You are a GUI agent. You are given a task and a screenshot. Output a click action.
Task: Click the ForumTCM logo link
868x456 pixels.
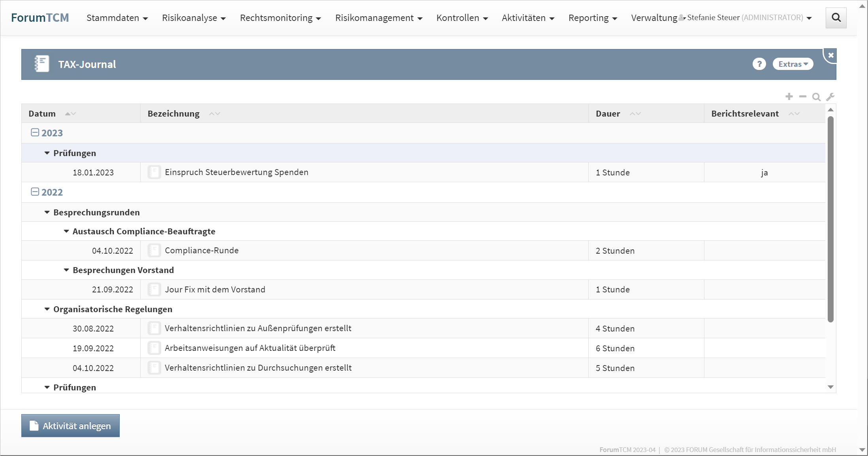pos(40,18)
